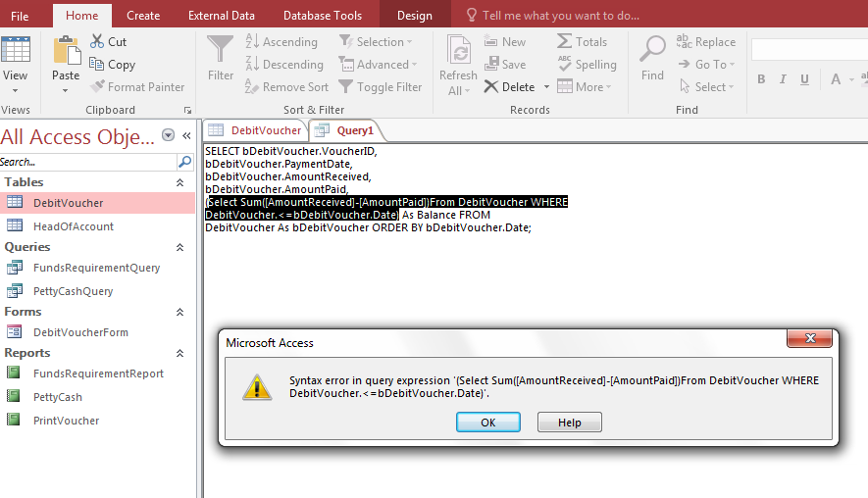
Task: Click Replace in Find group
Action: (706, 41)
